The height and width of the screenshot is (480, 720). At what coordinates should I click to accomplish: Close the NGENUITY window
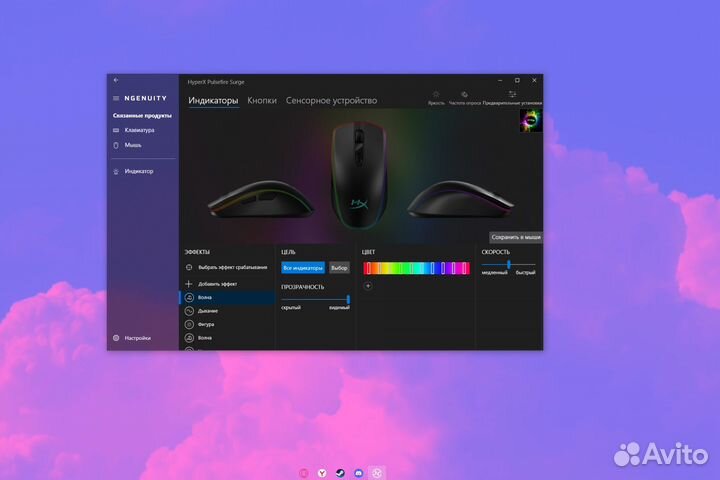click(x=534, y=80)
